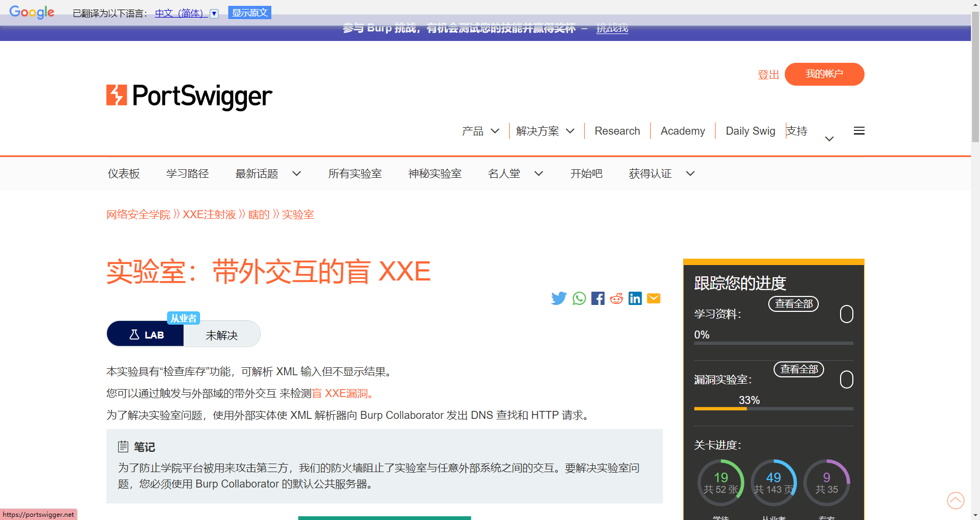The height and width of the screenshot is (520, 980).
Task: Click the 实验室 breadcrumb
Action: [x=298, y=214]
